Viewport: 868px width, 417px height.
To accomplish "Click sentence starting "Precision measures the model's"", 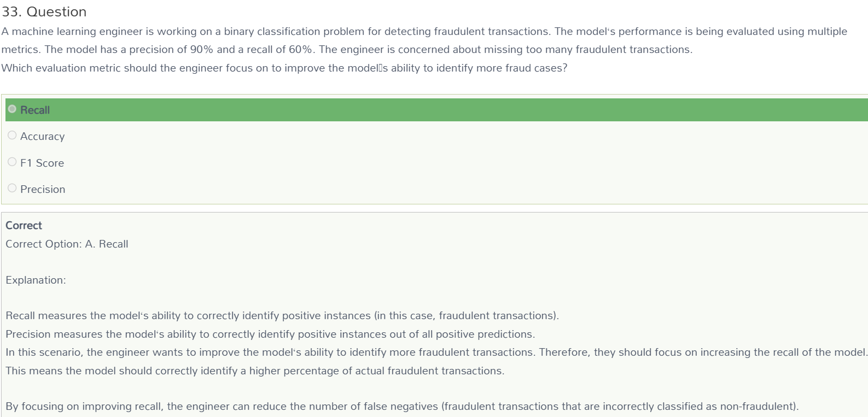I will [x=270, y=334].
